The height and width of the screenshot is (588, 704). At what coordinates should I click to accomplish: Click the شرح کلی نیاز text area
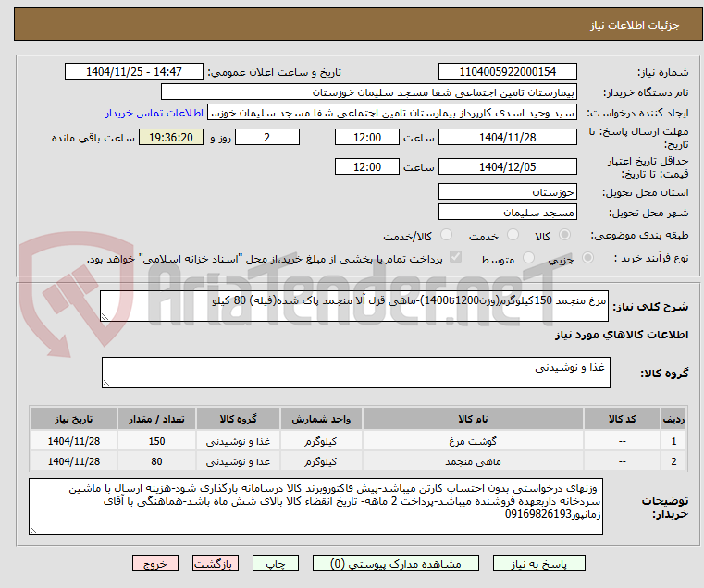[354, 306]
